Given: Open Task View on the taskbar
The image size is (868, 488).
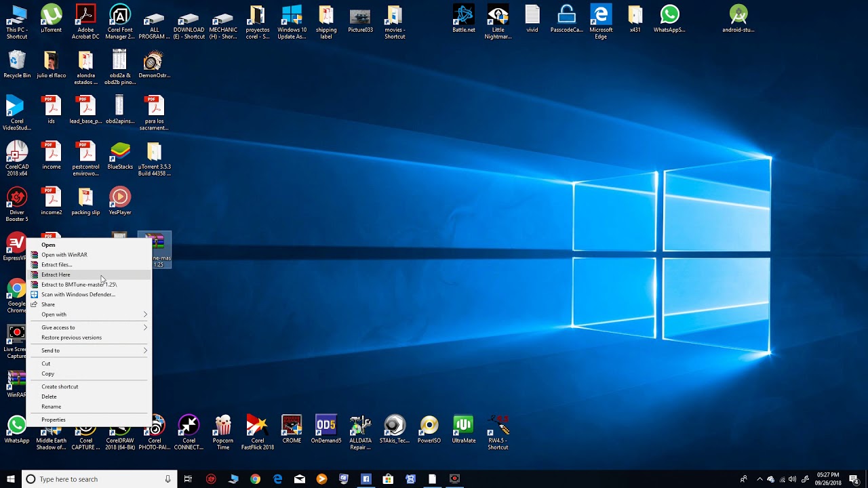Looking at the screenshot, I should pyautogui.click(x=189, y=479).
